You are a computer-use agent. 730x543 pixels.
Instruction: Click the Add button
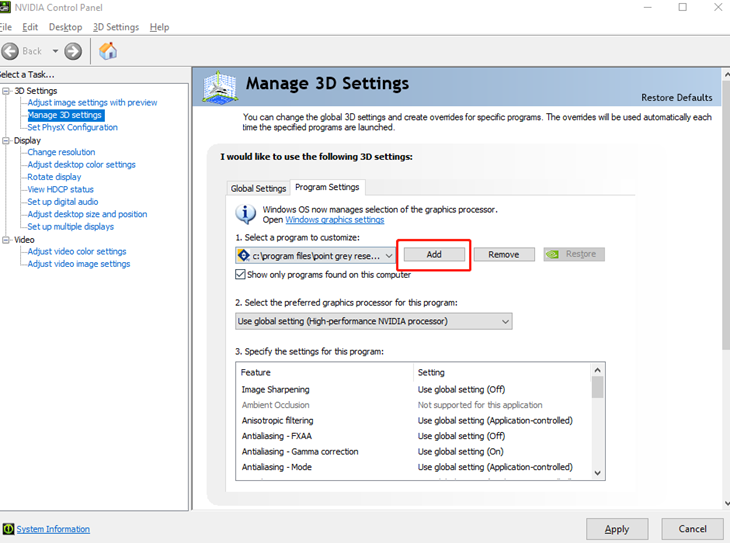coord(434,254)
